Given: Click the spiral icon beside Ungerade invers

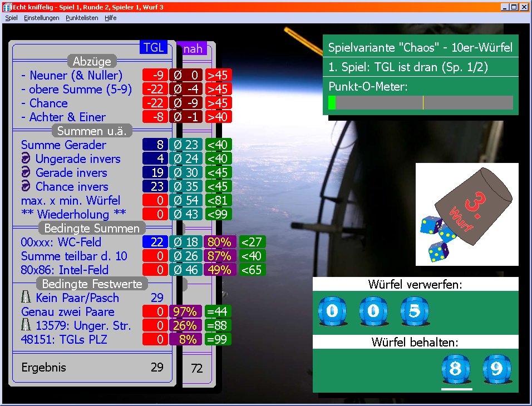Looking at the screenshot, I should click(26, 159).
